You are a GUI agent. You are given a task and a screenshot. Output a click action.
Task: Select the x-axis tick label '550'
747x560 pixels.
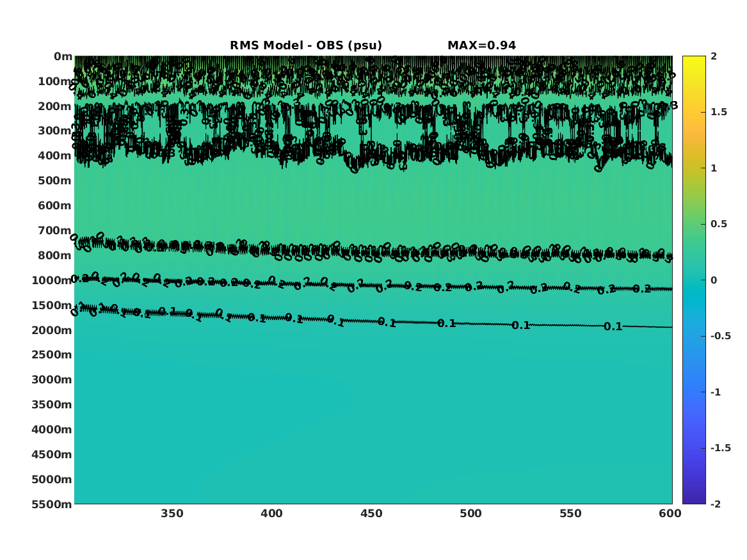click(571, 514)
